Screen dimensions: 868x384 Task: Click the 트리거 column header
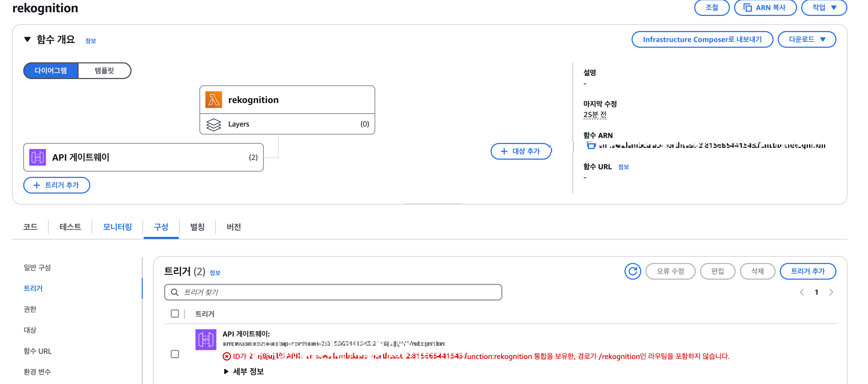(205, 314)
